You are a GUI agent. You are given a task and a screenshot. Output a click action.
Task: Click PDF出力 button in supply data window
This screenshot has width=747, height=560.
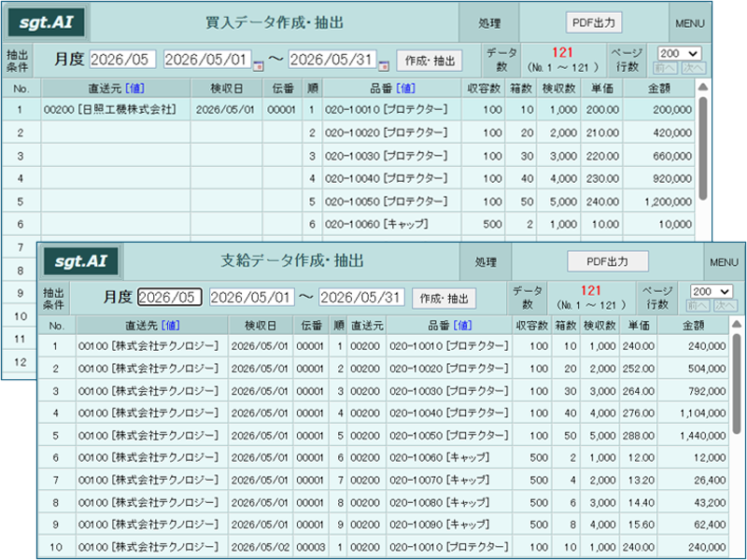[x=608, y=261]
